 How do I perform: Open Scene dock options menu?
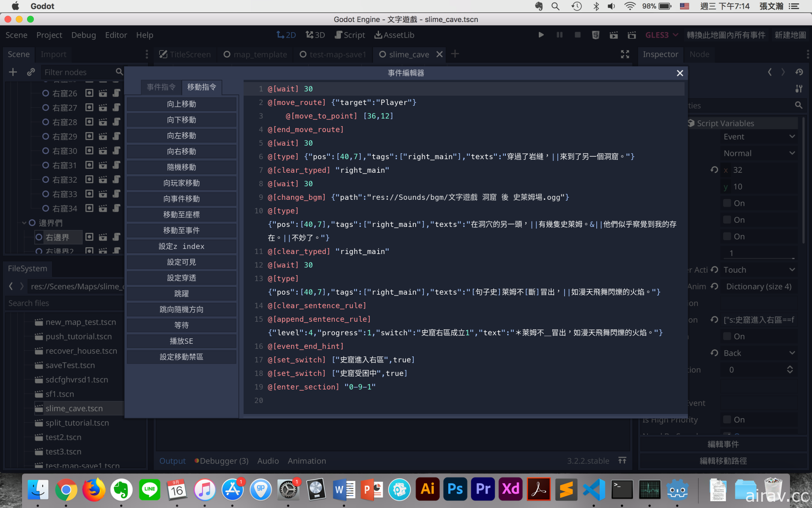click(x=147, y=54)
